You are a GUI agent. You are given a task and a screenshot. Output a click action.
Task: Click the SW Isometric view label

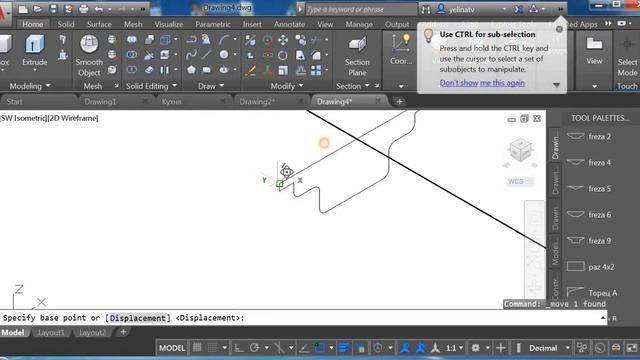23,118
